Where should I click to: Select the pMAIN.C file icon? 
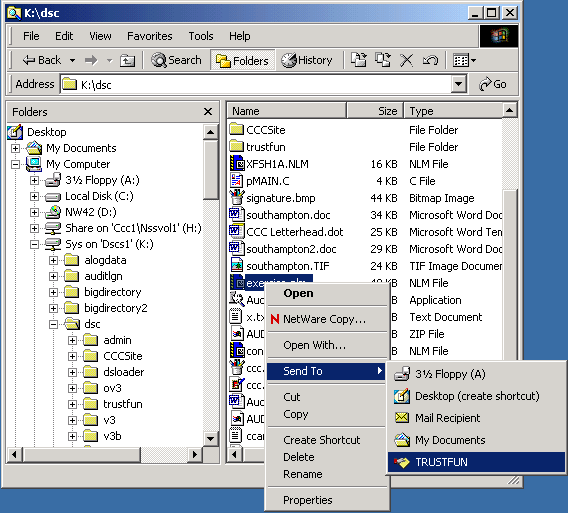pyautogui.click(x=237, y=180)
